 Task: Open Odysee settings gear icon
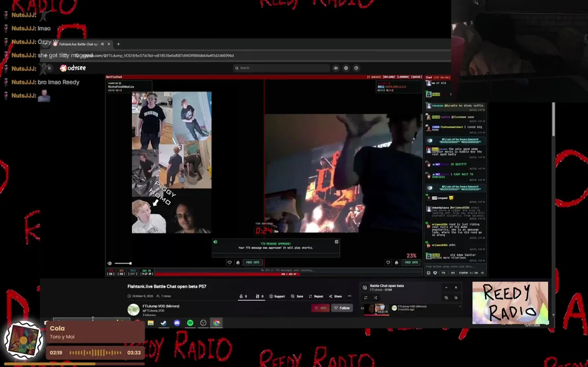click(x=346, y=68)
